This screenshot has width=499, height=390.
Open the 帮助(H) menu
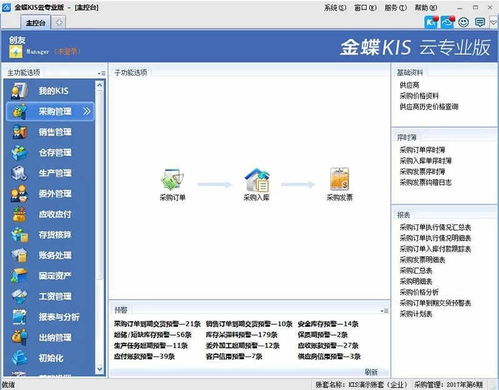click(x=426, y=7)
